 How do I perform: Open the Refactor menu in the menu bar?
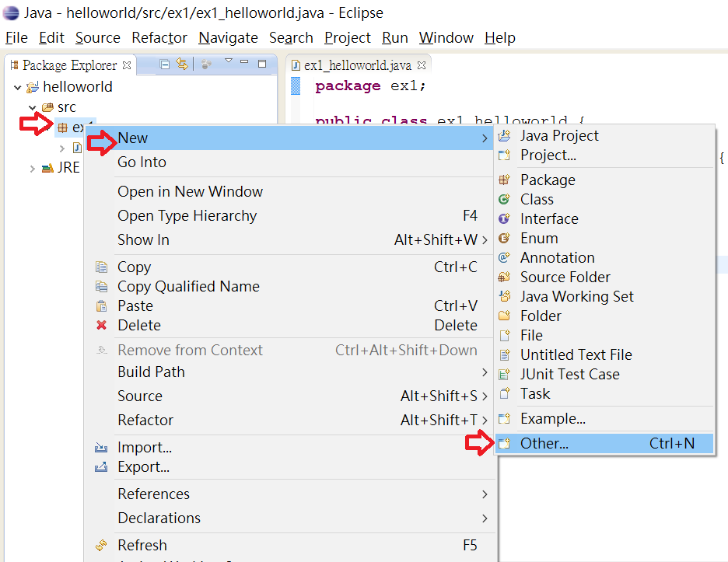pyautogui.click(x=159, y=37)
